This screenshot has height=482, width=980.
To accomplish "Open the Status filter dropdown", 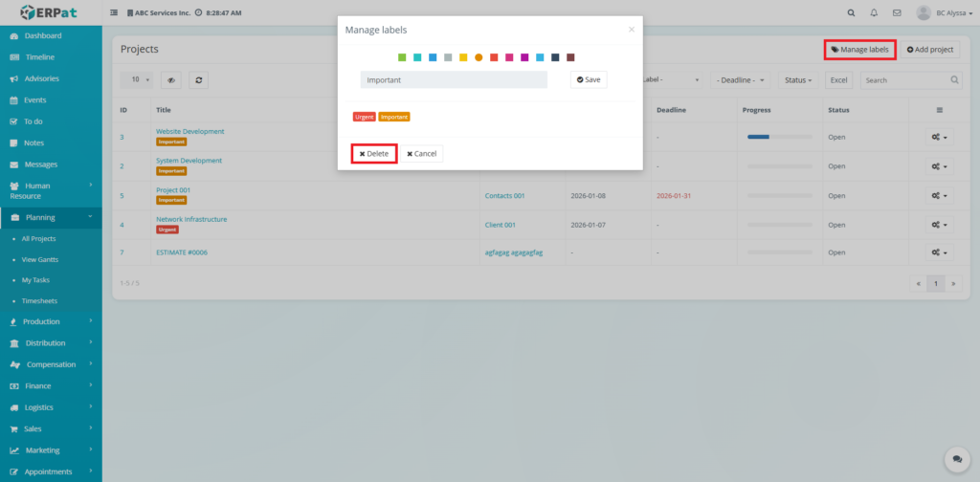I will (799, 80).
